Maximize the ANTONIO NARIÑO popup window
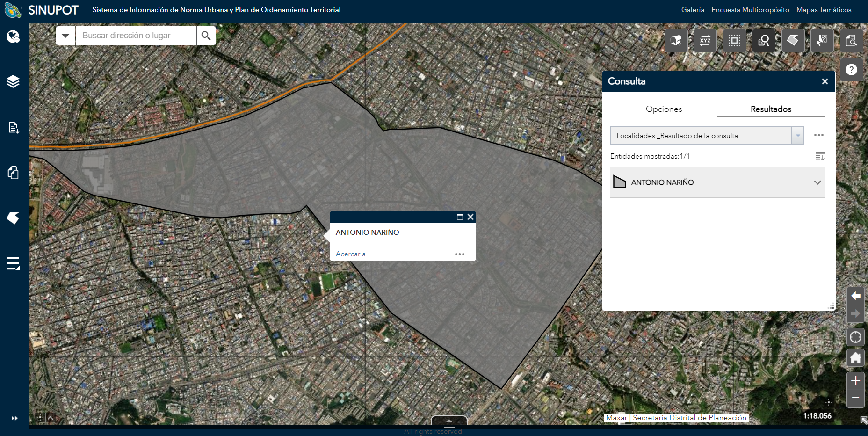The height and width of the screenshot is (436, 868). [x=460, y=217]
